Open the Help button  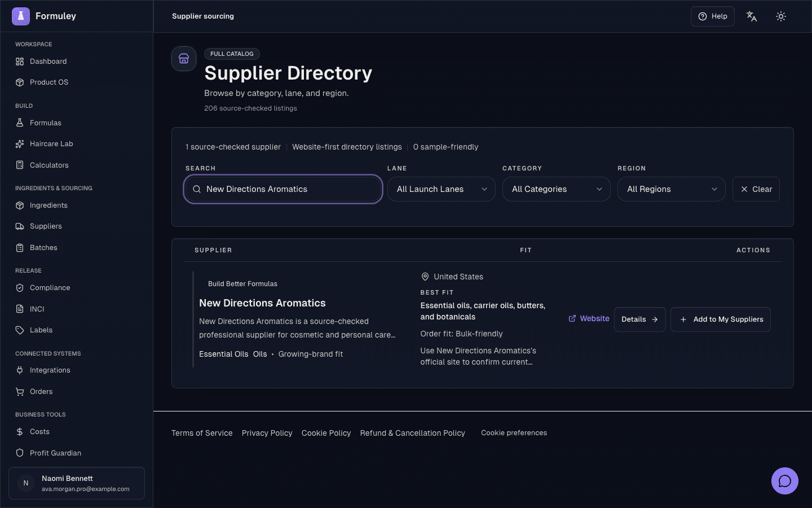pyautogui.click(x=713, y=16)
